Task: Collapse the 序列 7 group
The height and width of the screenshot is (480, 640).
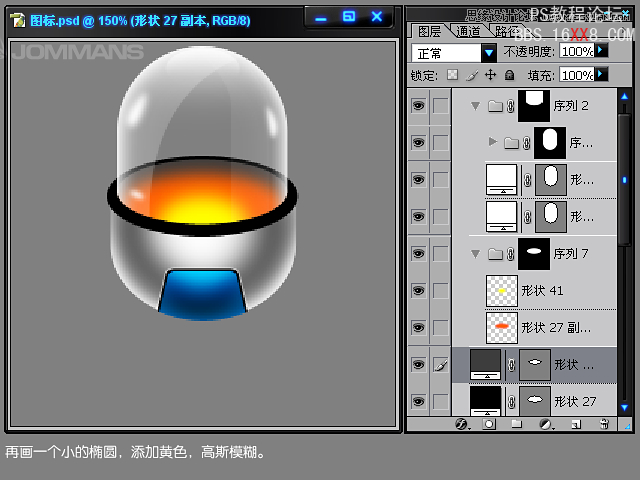Action: [x=476, y=254]
